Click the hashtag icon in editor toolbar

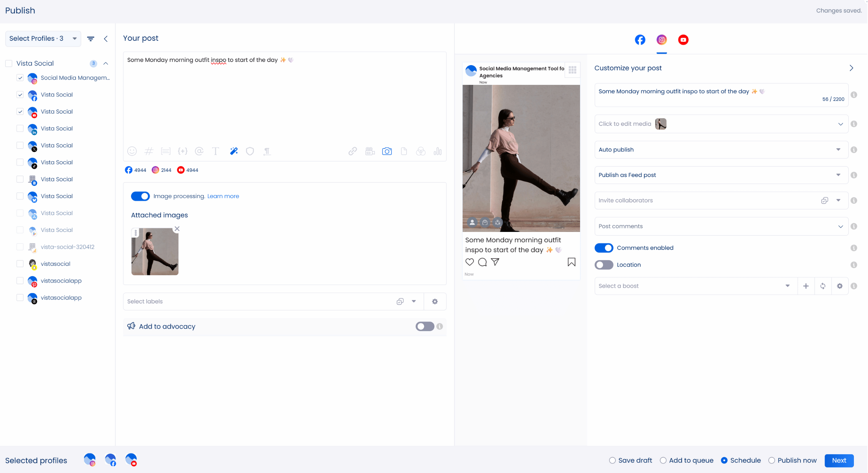click(x=149, y=151)
